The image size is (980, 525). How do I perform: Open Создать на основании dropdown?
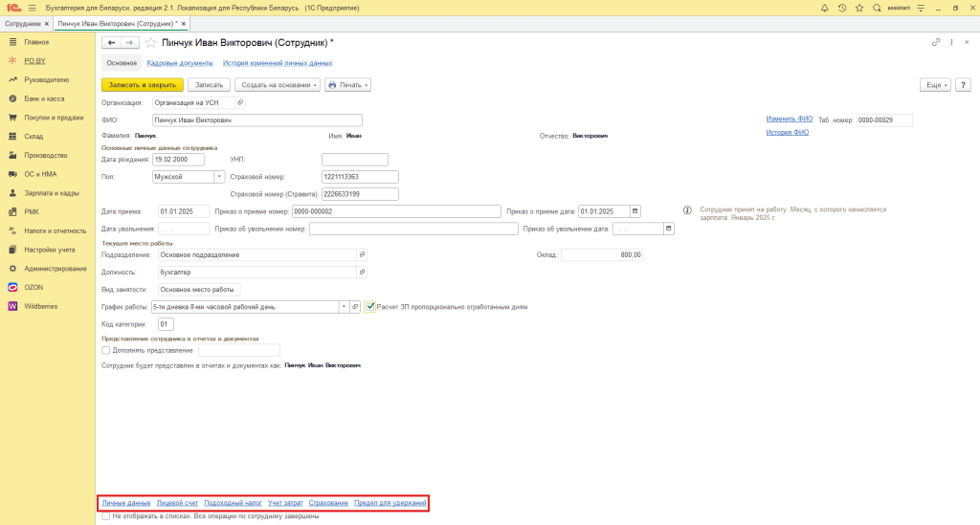(x=278, y=85)
